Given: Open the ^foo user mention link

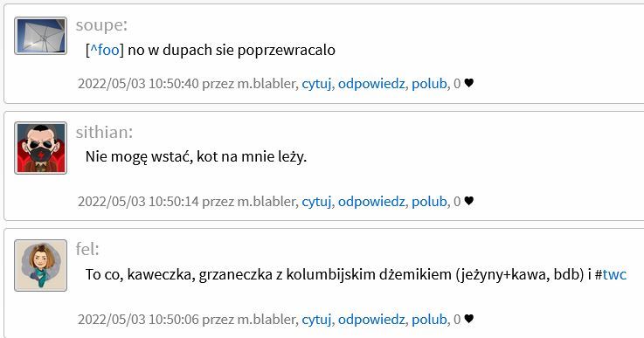Looking at the screenshot, I should coord(105,50).
